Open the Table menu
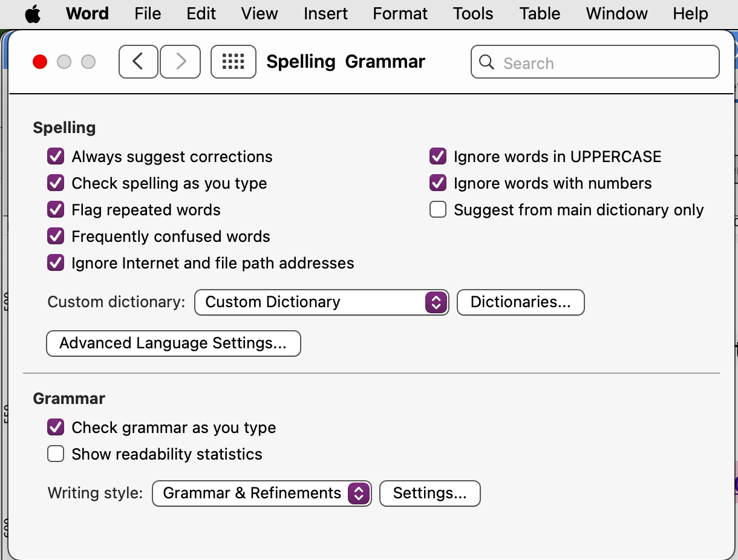Viewport: 738px width, 560px height. [x=540, y=13]
